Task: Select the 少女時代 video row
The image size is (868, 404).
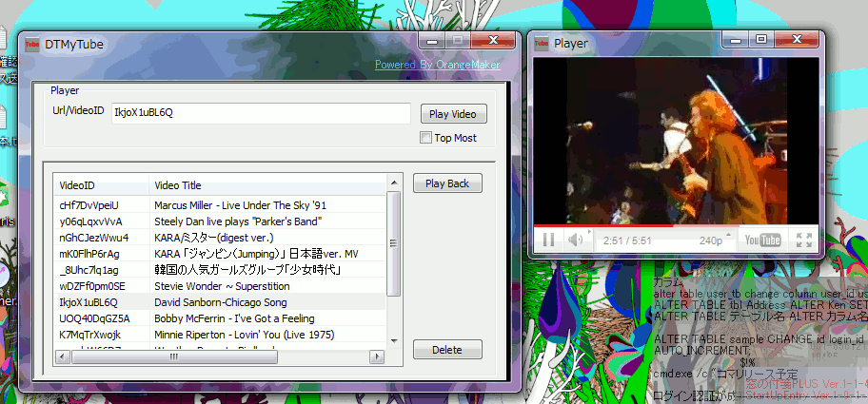Action: [220, 270]
